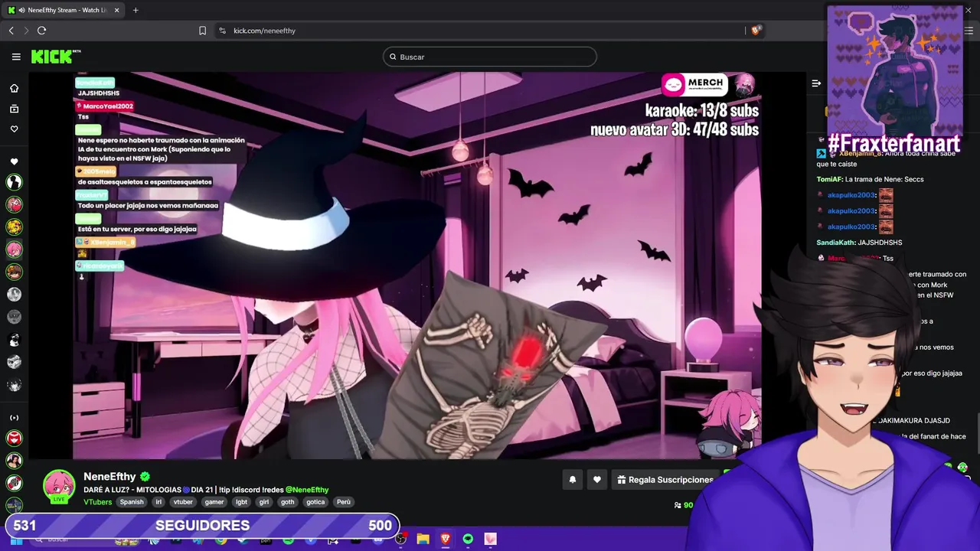
Task: Select the gamer tag
Action: pyautogui.click(x=214, y=502)
